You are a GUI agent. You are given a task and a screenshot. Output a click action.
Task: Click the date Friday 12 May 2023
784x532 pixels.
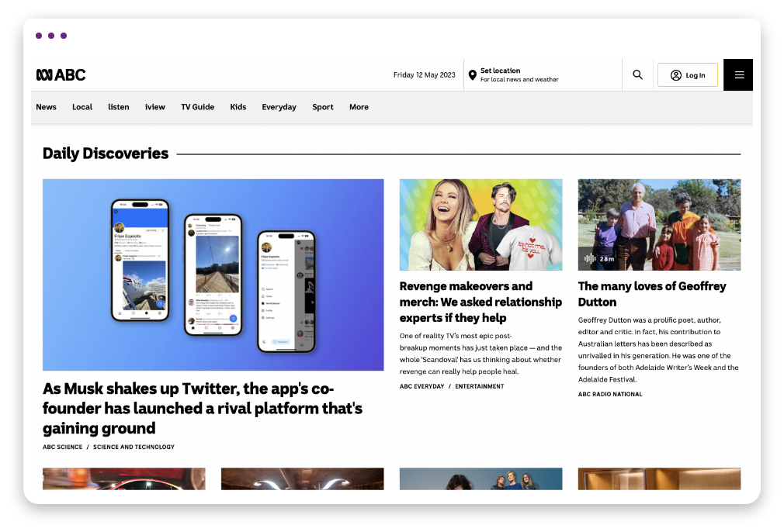(424, 75)
